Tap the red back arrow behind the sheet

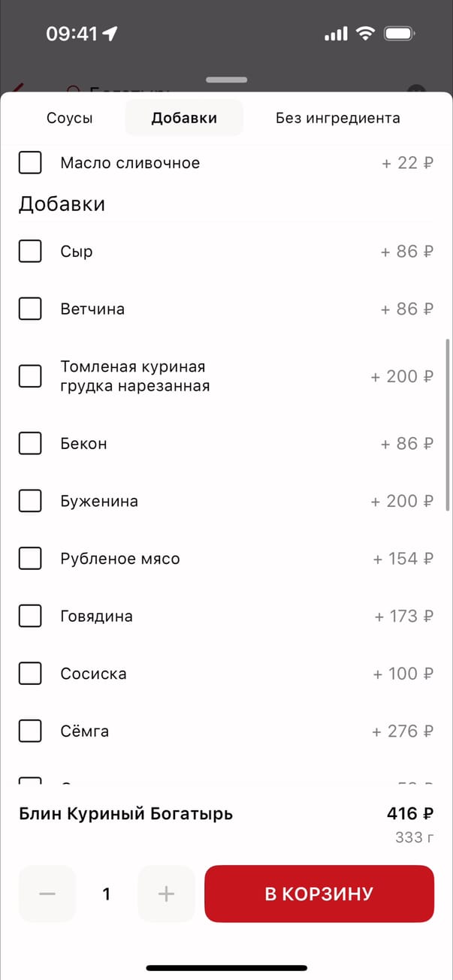click(15, 88)
